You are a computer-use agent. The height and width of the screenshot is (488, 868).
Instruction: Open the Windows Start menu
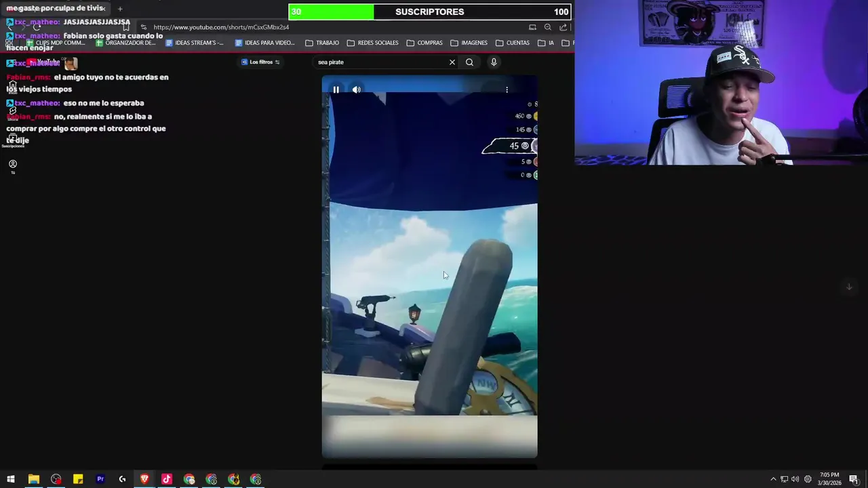coord(11,479)
